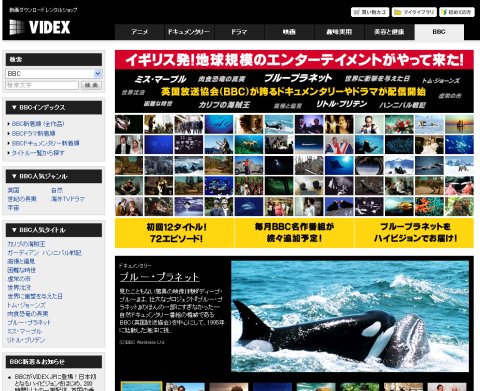Click the 海外TVドラマ genre link
Screen dimensions: 480x391
tap(68, 199)
